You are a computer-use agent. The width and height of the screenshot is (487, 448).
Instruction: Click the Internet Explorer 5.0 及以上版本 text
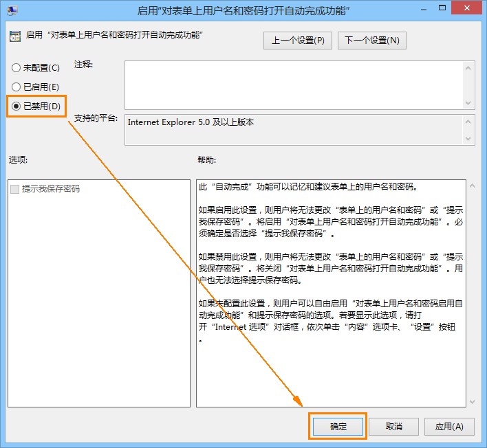click(191, 122)
